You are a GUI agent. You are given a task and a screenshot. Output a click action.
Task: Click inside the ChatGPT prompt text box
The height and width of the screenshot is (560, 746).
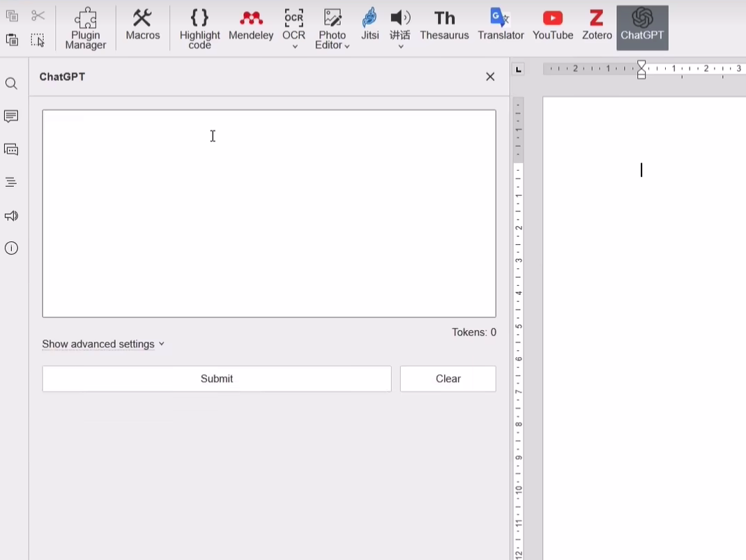pos(268,213)
